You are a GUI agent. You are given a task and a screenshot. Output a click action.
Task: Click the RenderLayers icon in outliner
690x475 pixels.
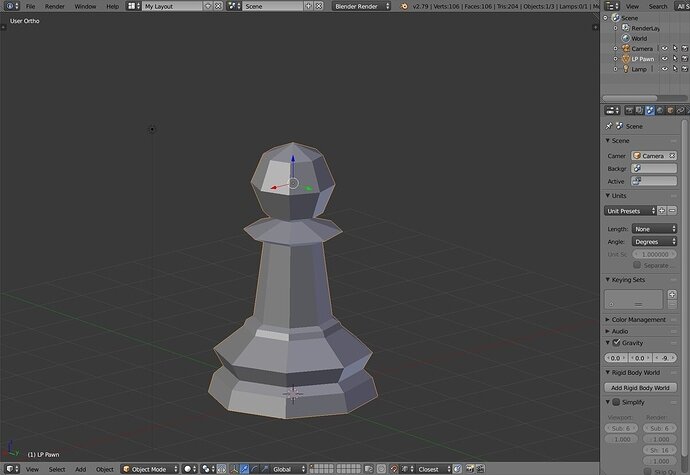point(626,28)
